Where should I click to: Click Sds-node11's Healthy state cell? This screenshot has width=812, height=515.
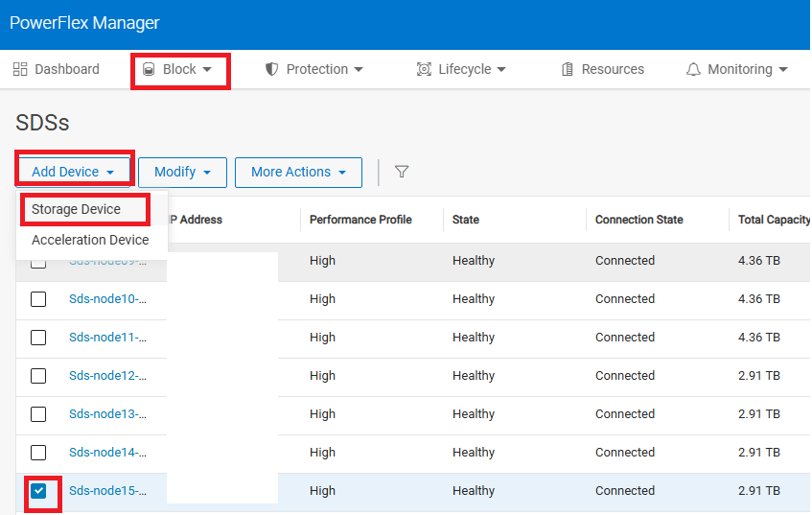click(x=474, y=338)
